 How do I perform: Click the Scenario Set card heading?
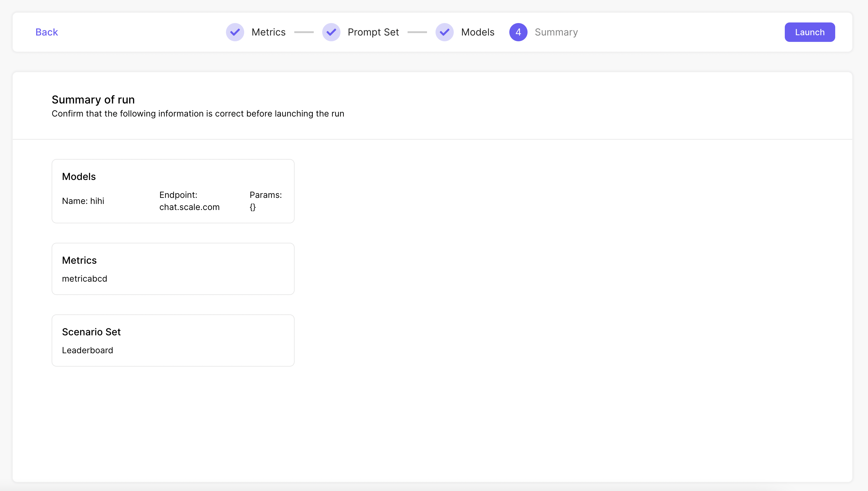[x=91, y=332]
